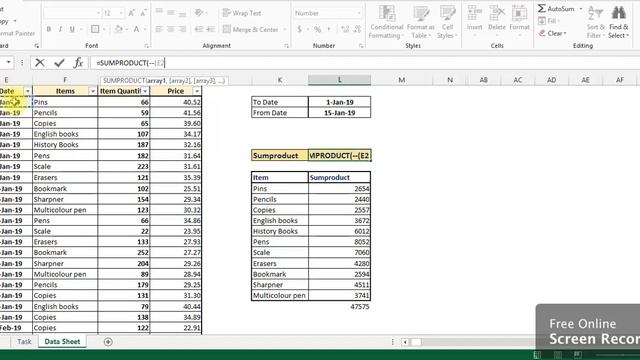Click Wrap Text in Alignment group

pos(242,13)
